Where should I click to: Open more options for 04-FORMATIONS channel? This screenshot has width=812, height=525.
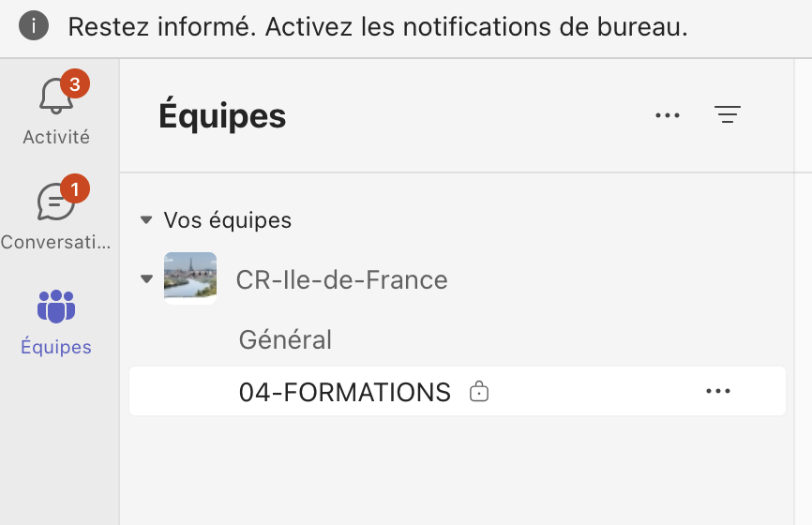[x=718, y=391]
